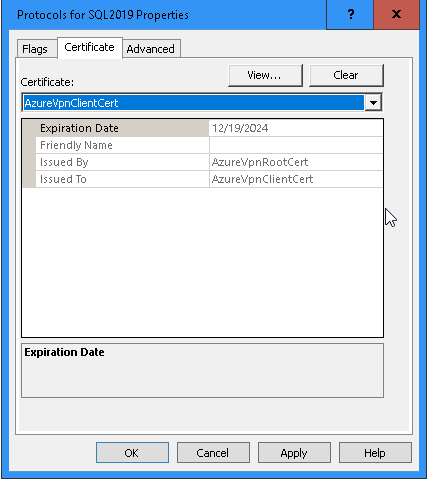Click the View... button

click(x=265, y=76)
